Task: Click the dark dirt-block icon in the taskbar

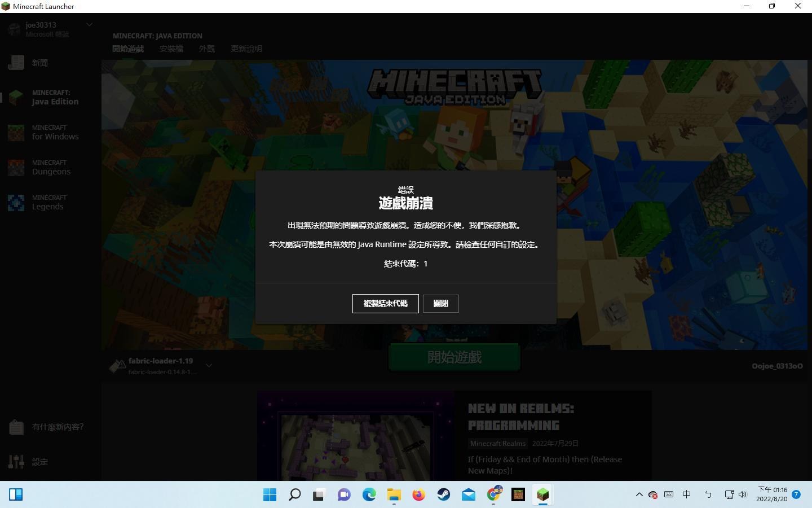Action: [518, 495]
